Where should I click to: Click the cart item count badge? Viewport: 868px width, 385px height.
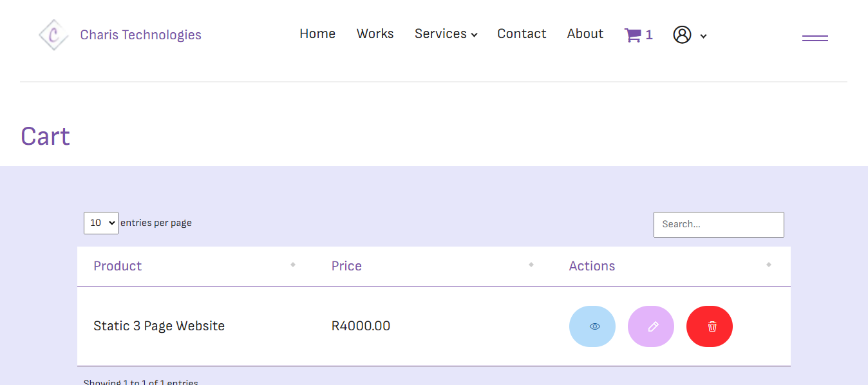coord(650,34)
